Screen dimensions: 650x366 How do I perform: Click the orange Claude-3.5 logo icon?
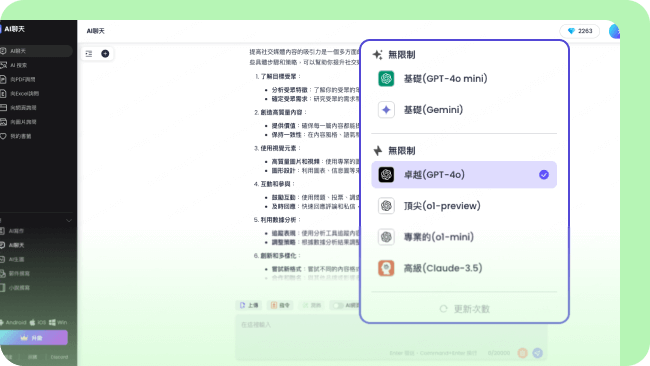386,268
